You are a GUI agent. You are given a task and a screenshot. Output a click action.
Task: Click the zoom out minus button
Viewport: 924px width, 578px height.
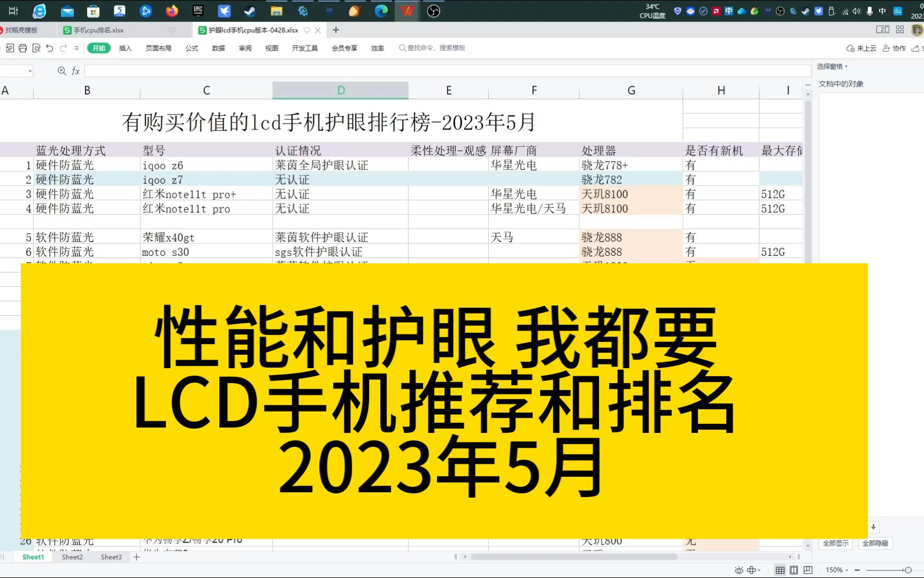[x=857, y=570]
